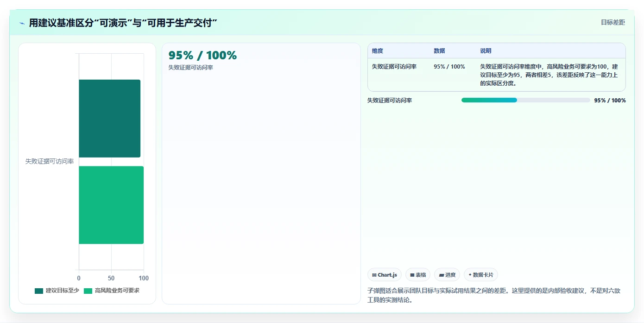Click the bright green 高风险业务可要求 chart bar

pos(111,205)
